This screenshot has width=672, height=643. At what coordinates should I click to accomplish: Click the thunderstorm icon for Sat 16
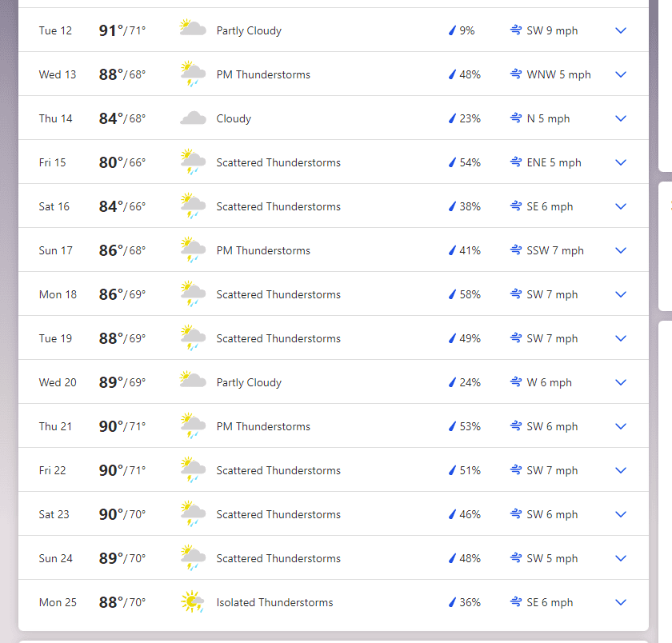(x=193, y=206)
